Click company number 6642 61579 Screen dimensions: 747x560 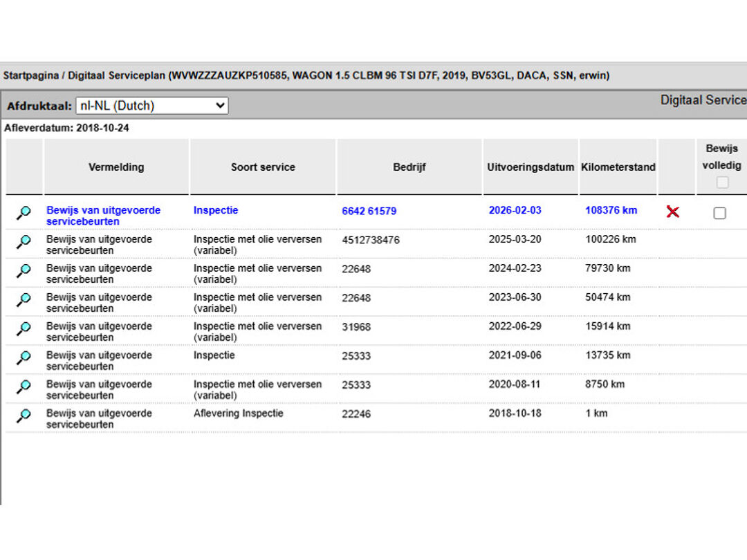(369, 211)
